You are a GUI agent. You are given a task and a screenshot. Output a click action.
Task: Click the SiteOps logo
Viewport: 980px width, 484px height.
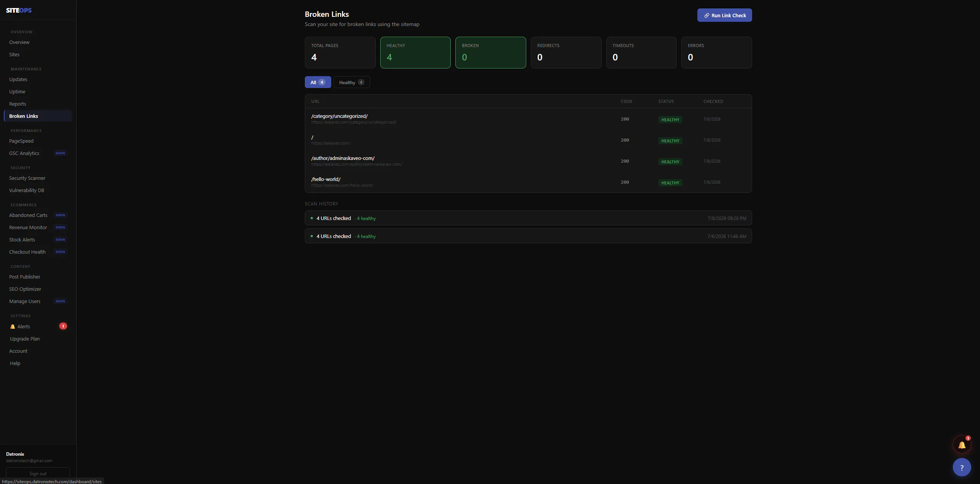[x=19, y=10]
